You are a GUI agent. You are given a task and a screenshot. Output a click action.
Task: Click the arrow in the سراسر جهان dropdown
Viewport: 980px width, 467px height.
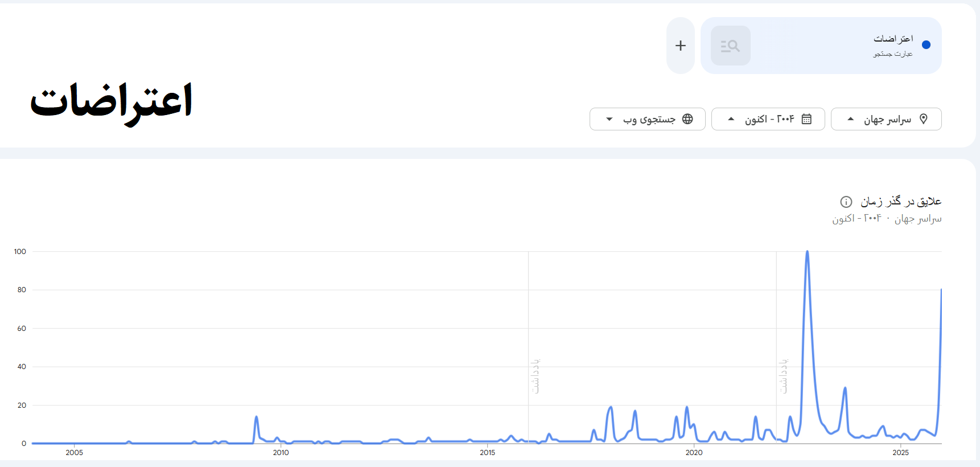click(851, 119)
